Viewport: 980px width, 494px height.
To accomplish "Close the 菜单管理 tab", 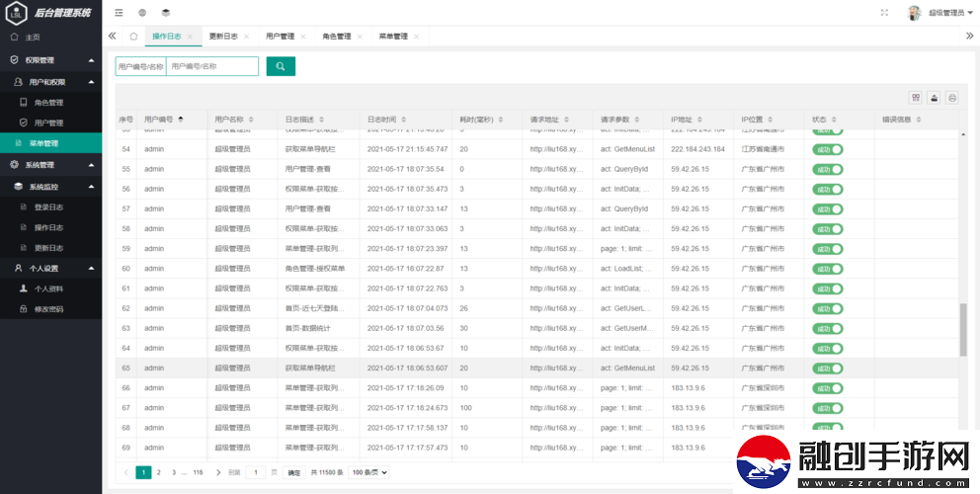I will pyautogui.click(x=416, y=37).
